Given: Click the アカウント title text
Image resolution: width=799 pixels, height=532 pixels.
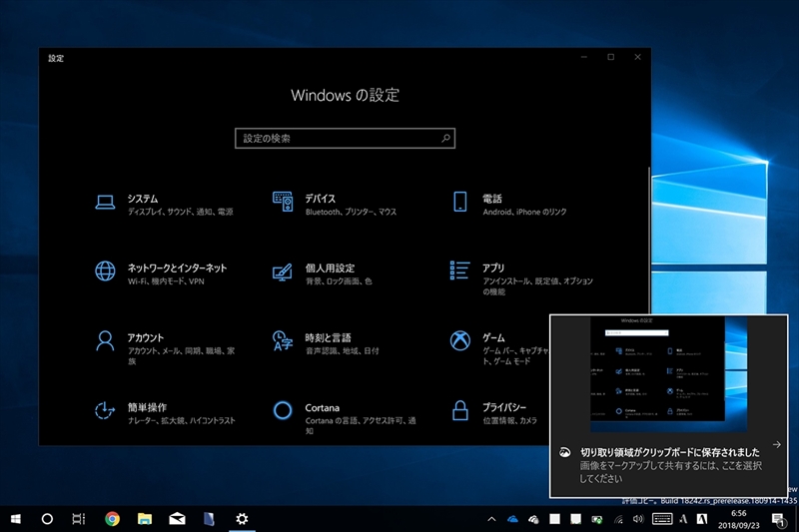Looking at the screenshot, I should click(x=145, y=337).
